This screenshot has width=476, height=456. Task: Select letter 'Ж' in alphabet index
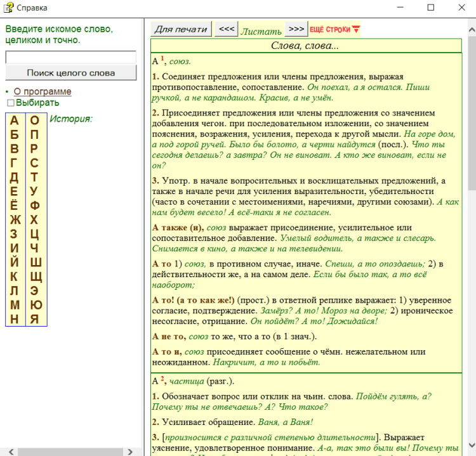tap(15, 220)
